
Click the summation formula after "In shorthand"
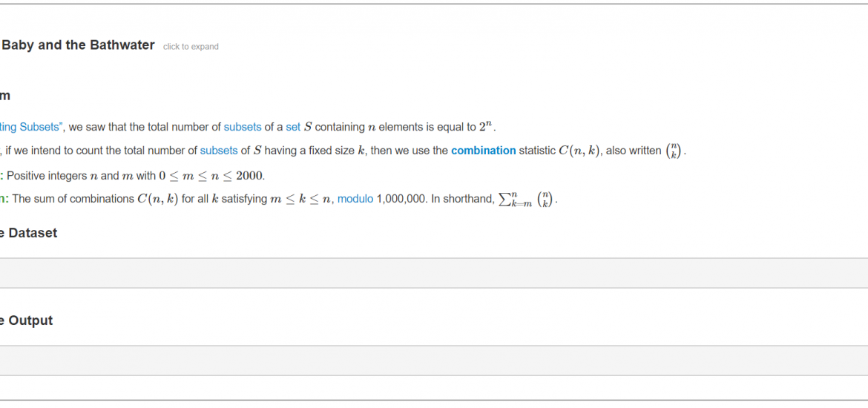click(x=526, y=200)
